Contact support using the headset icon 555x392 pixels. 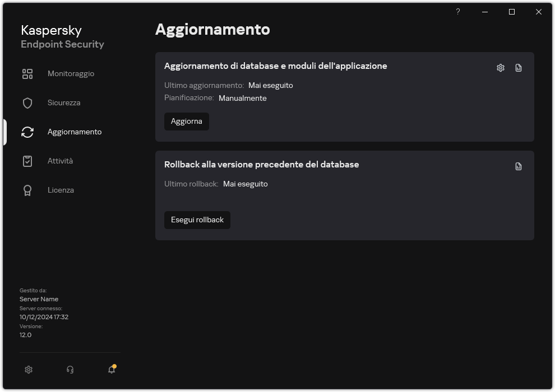click(x=70, y=370)
